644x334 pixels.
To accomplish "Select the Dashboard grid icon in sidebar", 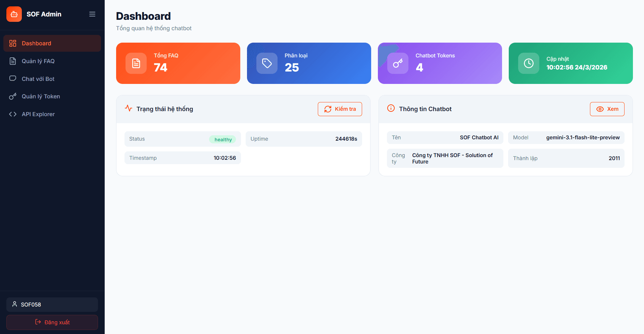I will click(13, 43).
